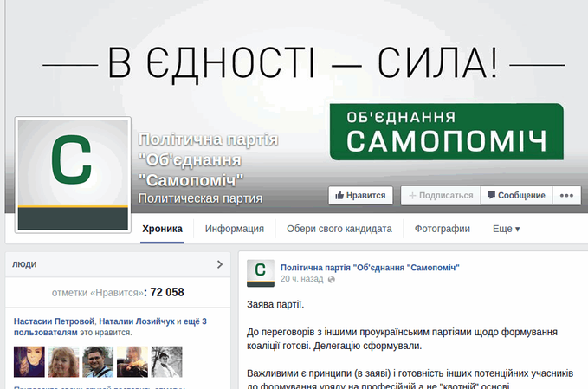Open the fourth friend thumbnail with the dark photo
Viewport: 588px width, 389px height.
(x=132, y=361)
